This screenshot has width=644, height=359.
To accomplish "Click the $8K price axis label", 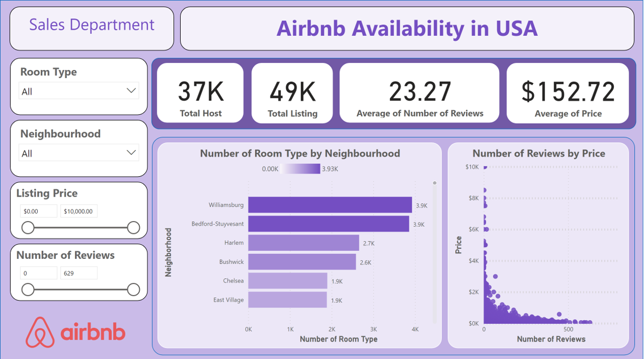I will click(474, 198).
